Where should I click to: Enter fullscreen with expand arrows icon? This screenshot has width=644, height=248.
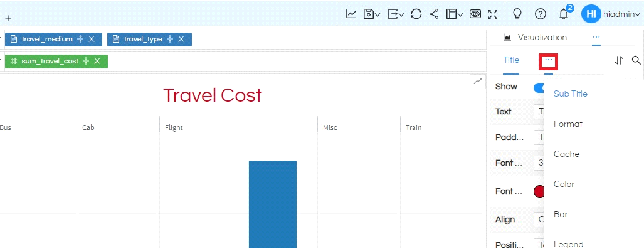(x=493, y=14)
